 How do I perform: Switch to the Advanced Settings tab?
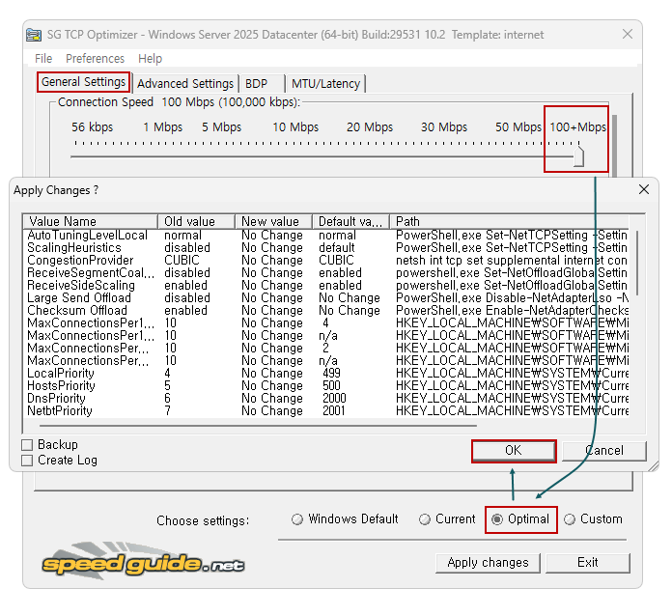point(185,84)
